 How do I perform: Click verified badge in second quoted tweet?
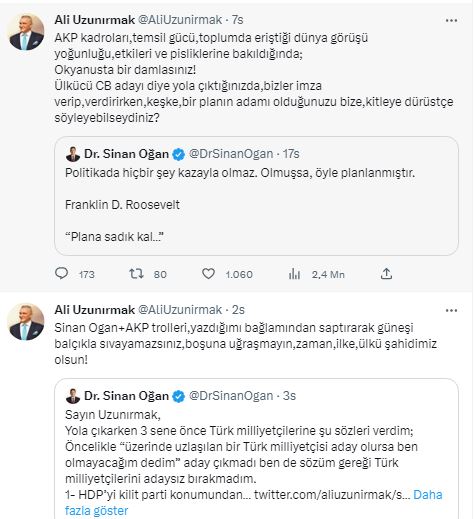tap(179, 396)
